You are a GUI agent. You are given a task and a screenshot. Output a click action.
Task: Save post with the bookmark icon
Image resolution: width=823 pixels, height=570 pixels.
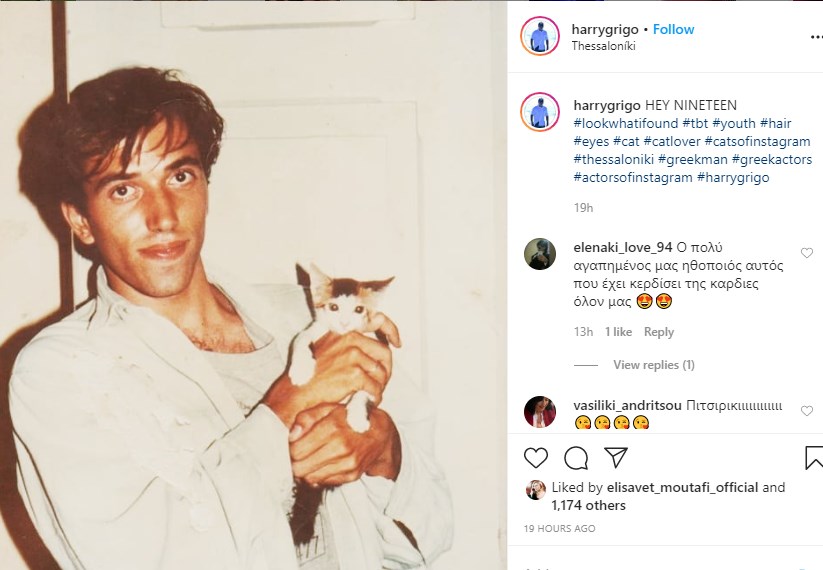click(814, 458)
